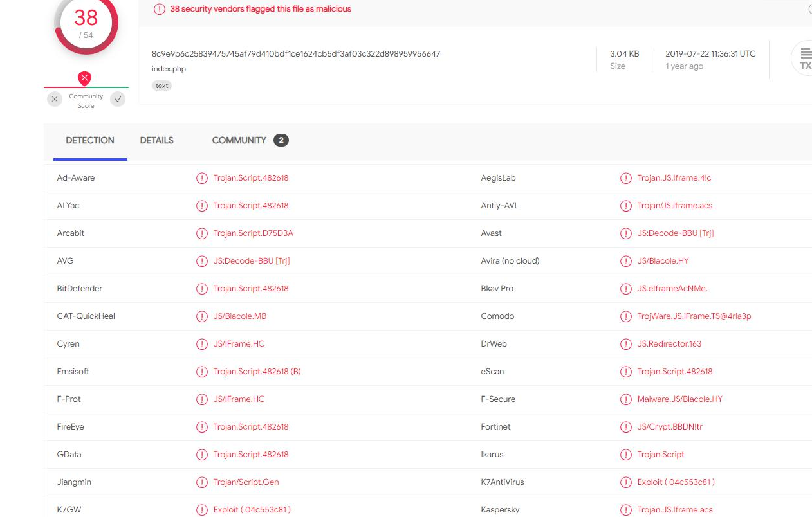Click the index.php file name
The width and height of the screenshot is (812, 517).
(169, 69)
